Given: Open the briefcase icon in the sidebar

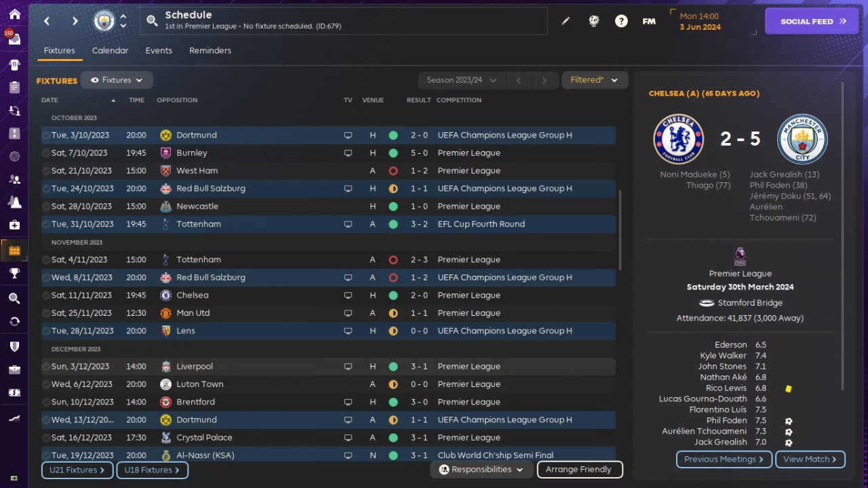Looking at the screenshot, I should 14,369.
